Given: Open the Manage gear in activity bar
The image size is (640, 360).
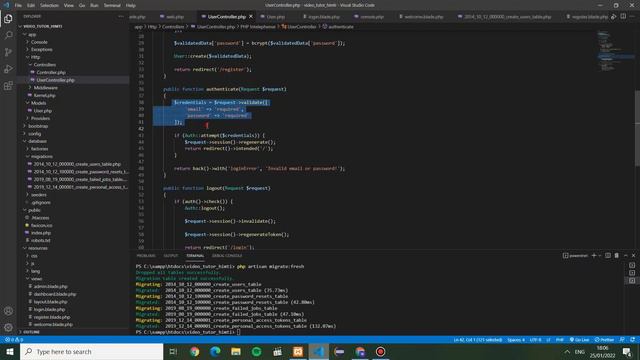Looking at the screenshot, I should [x=8, y=327].
